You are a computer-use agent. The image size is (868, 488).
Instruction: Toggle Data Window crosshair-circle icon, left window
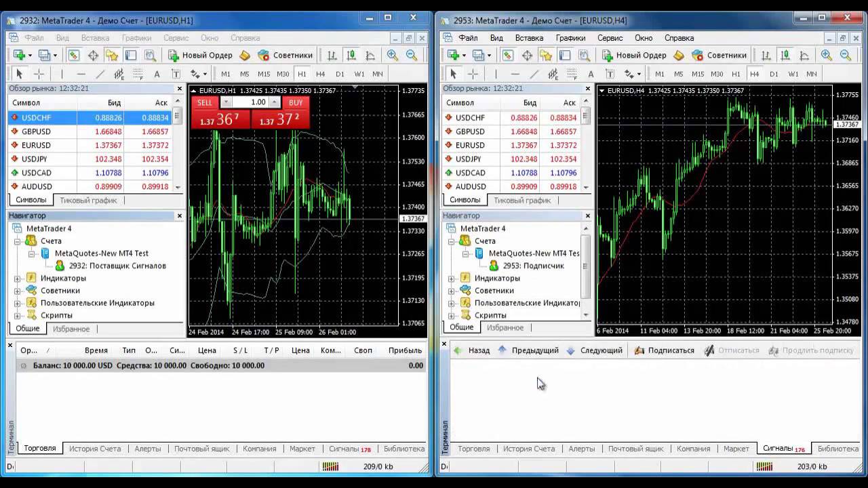pos(93,56)
